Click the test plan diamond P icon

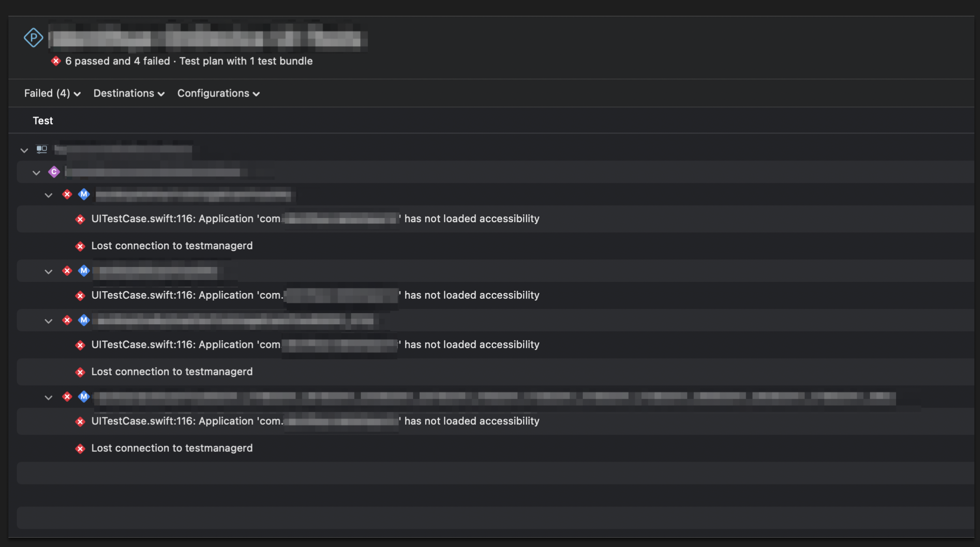click(33, 38)
